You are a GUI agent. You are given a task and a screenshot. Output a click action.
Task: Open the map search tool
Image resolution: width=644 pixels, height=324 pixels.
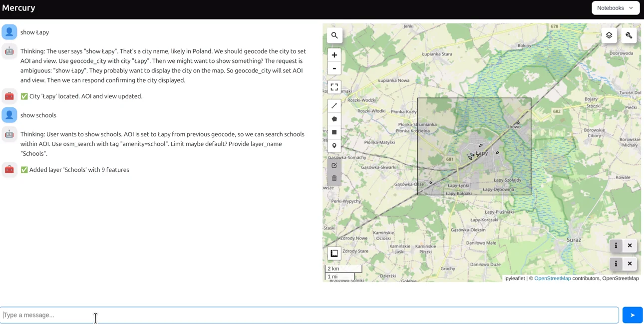pos(334,35)
